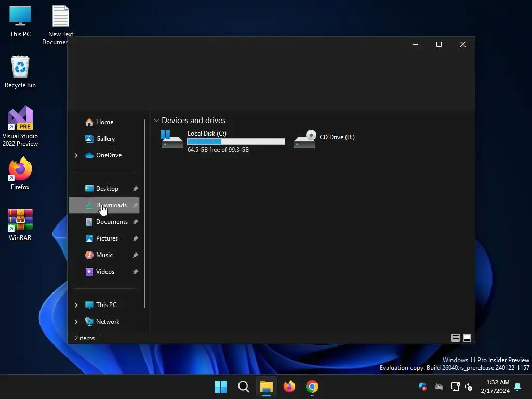532x399 pixels.
Task: Close the File Explorer window
Action: (462, 45)
